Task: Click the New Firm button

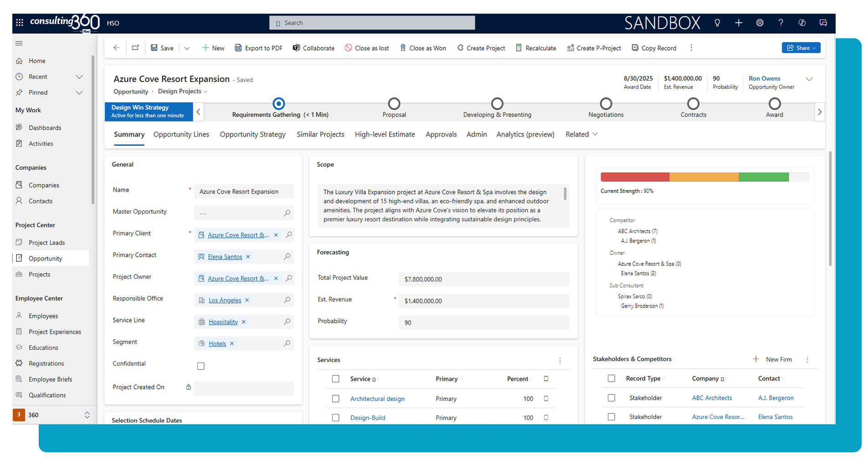Action: click(x=773, y=359)
